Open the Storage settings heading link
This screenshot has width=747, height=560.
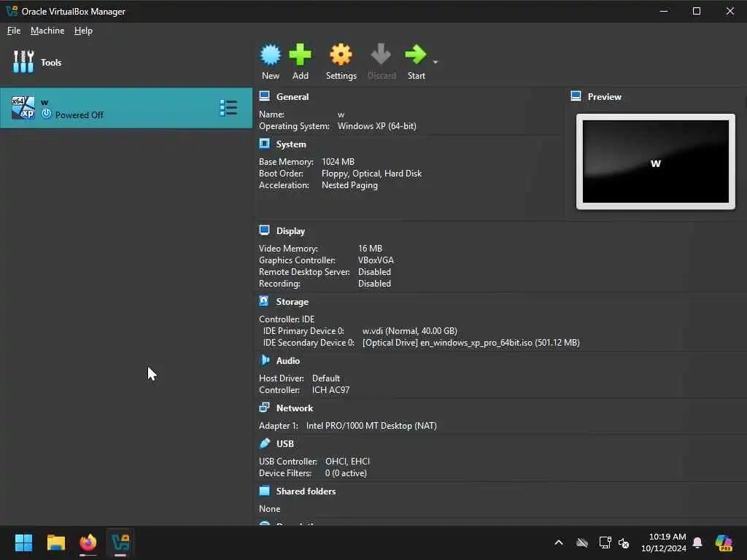(x=293, y=302)
